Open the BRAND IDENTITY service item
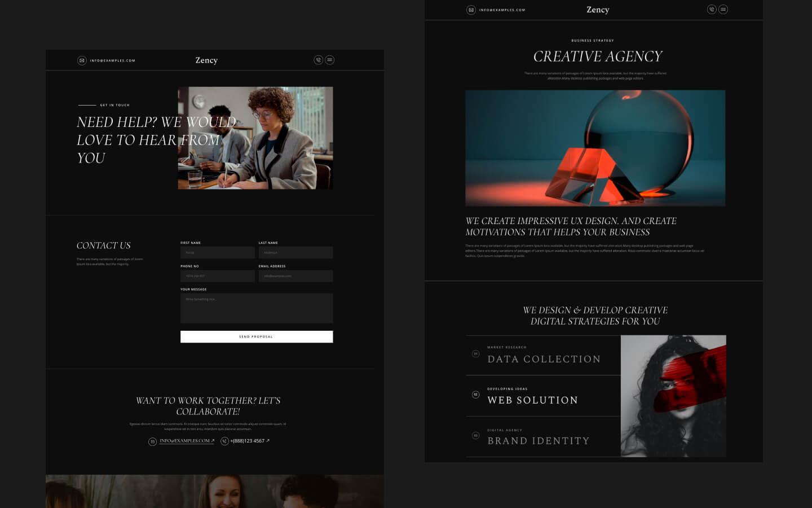Image resolution: width=812 pixels, height=508 pixels. coord(538,441)
